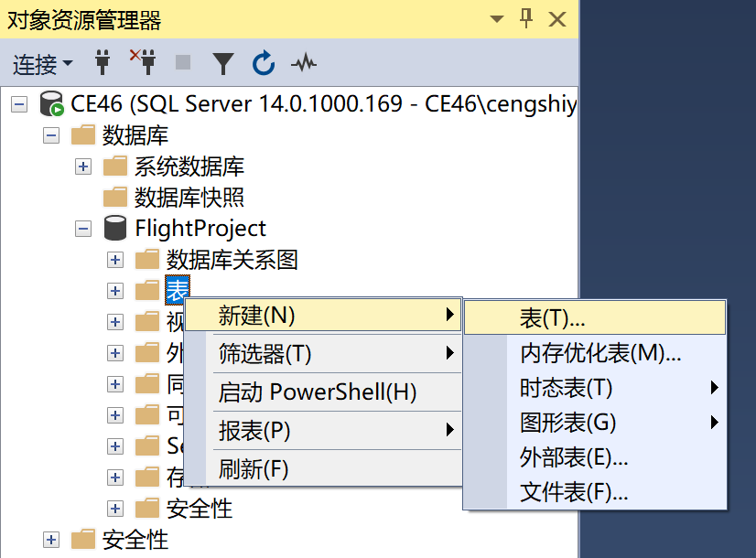
Task: Select the 系统数据库 tree item
Action: point(189,166)
